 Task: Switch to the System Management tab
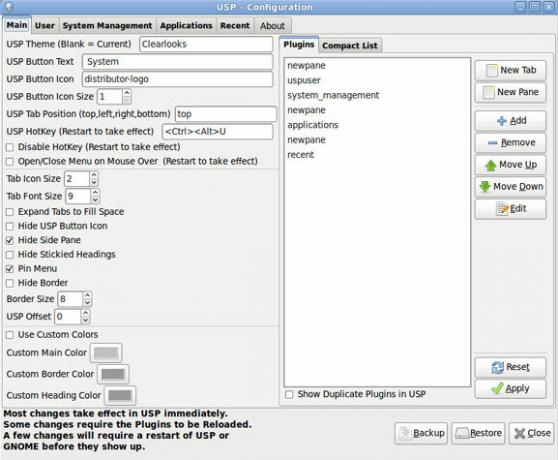point(107,26)
